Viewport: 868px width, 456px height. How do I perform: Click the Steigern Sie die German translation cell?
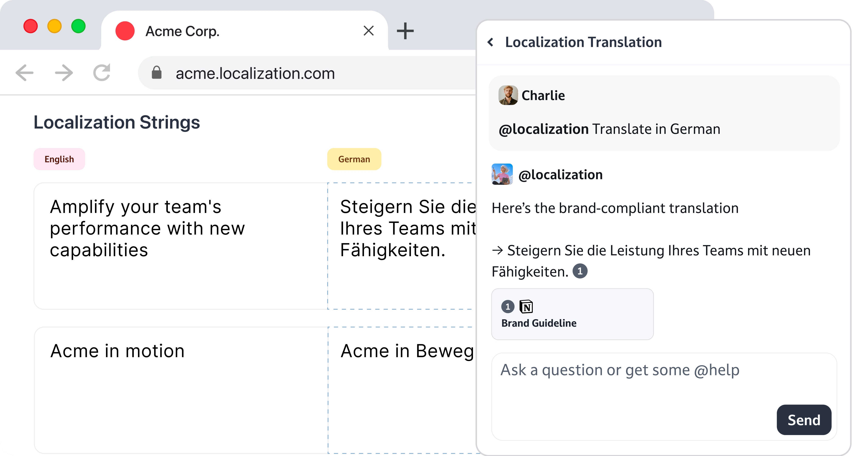(x=402, y=246)
